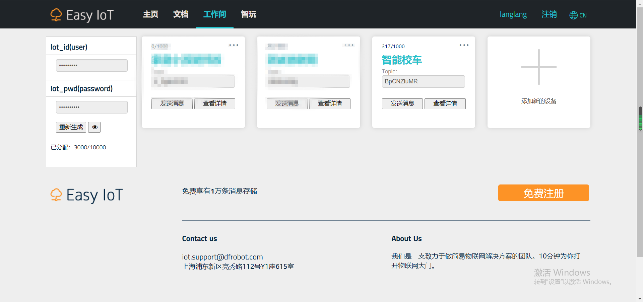Click 重新生成 to regenerate credentials
Image resolution: width=644 pixels, height=302 pixels.
pos(71,127)
